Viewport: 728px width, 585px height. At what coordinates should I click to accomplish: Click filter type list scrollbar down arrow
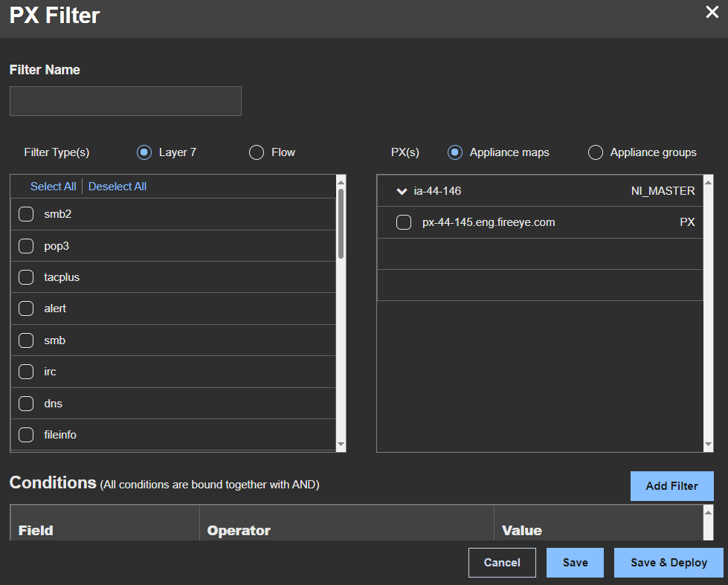tap(341, 445)
